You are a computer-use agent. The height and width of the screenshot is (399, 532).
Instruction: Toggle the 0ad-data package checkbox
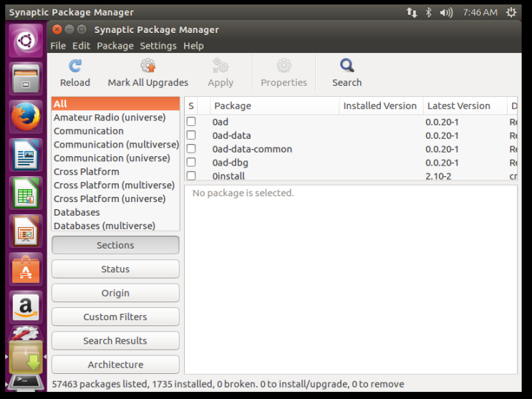[191, 135]
